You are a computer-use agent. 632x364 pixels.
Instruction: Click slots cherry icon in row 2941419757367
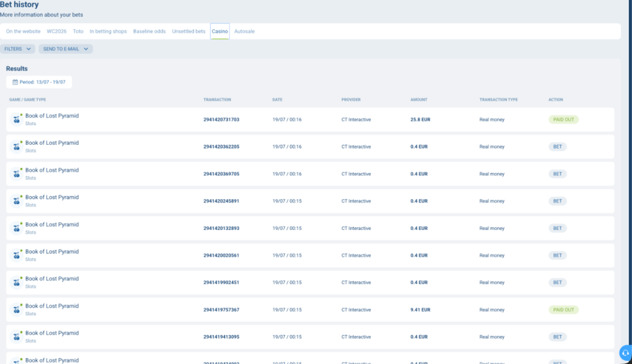point(16,310)
